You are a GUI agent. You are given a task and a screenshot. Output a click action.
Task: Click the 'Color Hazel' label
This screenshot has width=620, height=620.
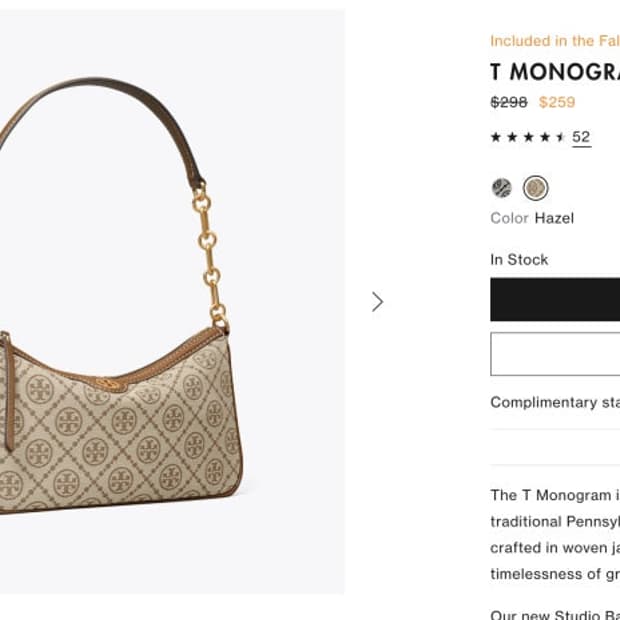coord(532,218)
